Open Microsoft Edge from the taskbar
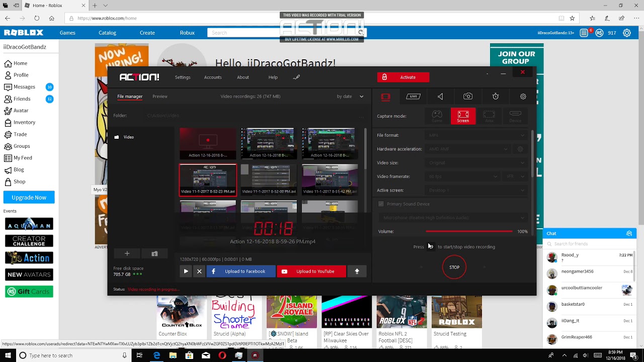The width and height of the screenshot is (644, 362). pyautogui.click(x=156, y=355)
